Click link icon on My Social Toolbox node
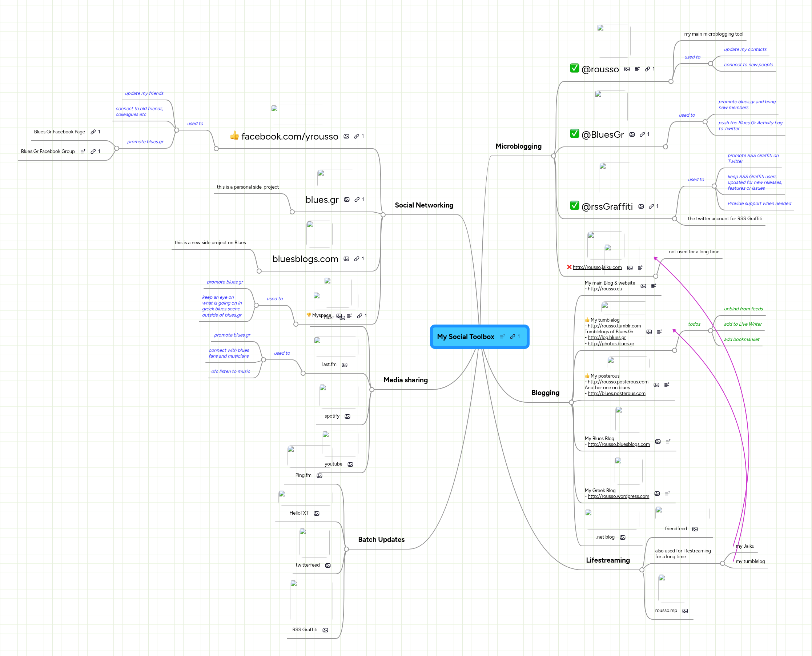Viewport: 812px width, 656px height. (x=512, y=336)
